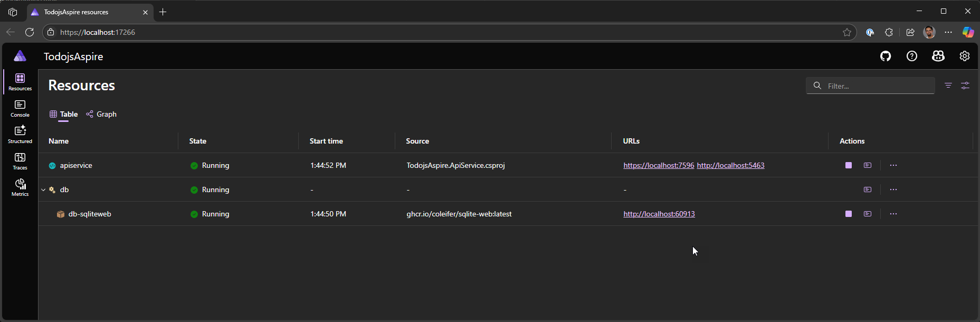Open the Help icon
The height and width of the screenshot is (322, 980).
coord(912,56)
